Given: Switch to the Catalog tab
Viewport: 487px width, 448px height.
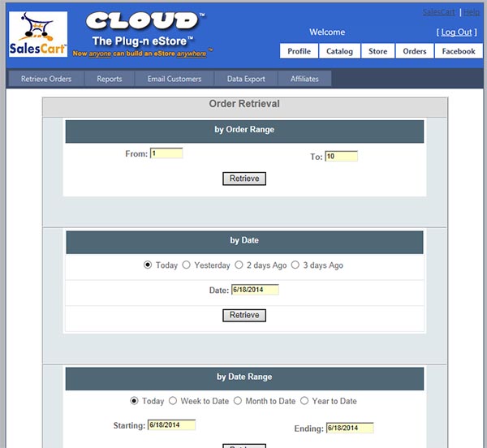Looking at the screenshot, I should click(x=339, y=51).
